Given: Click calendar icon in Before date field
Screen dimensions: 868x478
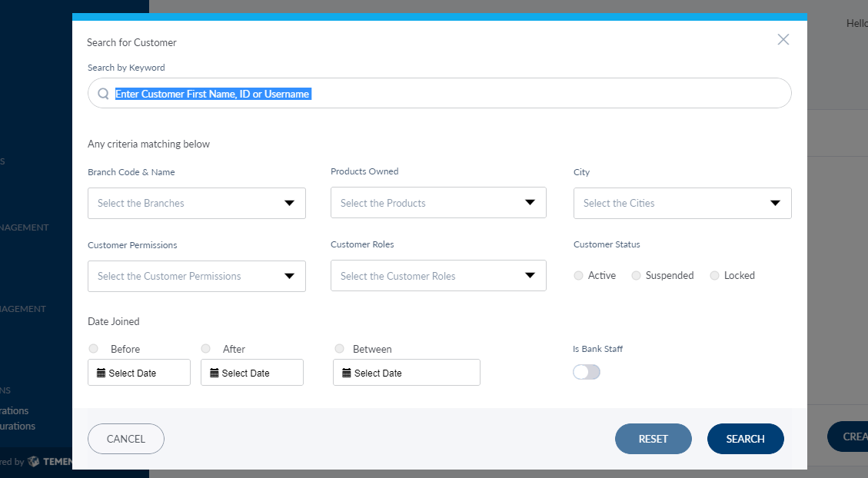Looking at the screenshot, I should (101, 373).
